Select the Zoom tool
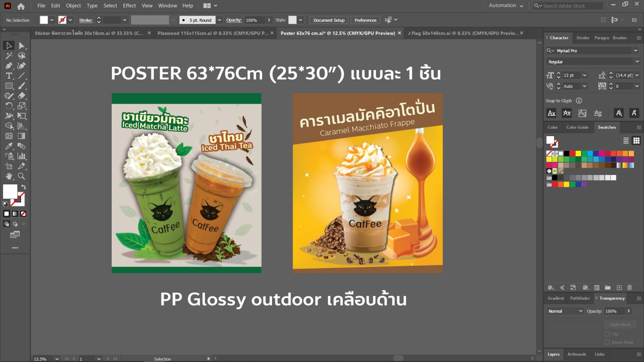Image resolution: width=644 pixels, height=362 pixels. tap(22, 176)
